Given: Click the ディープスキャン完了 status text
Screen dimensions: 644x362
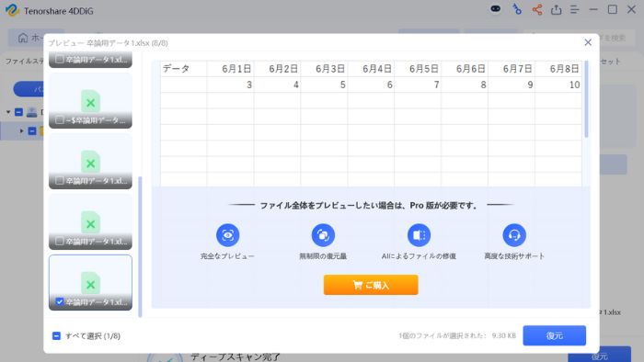Looking at the screenshot, I should pyautogui.click(x=236, y=356).
